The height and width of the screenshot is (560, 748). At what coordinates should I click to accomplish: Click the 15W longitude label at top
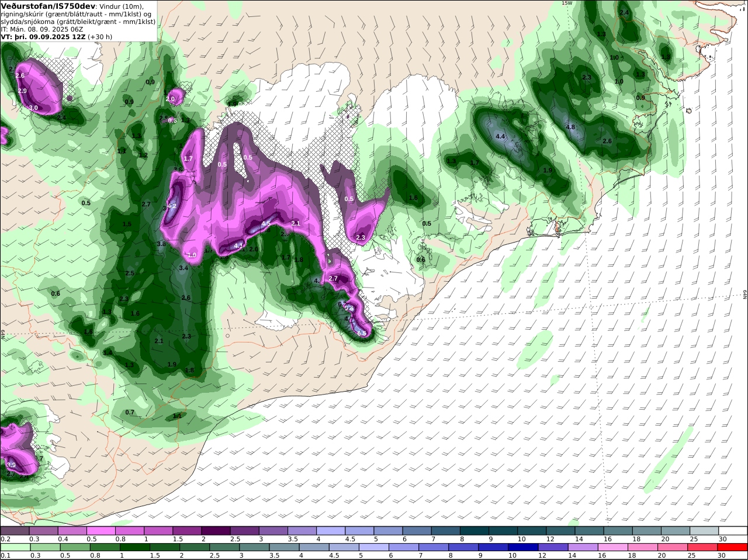(566, 3)
